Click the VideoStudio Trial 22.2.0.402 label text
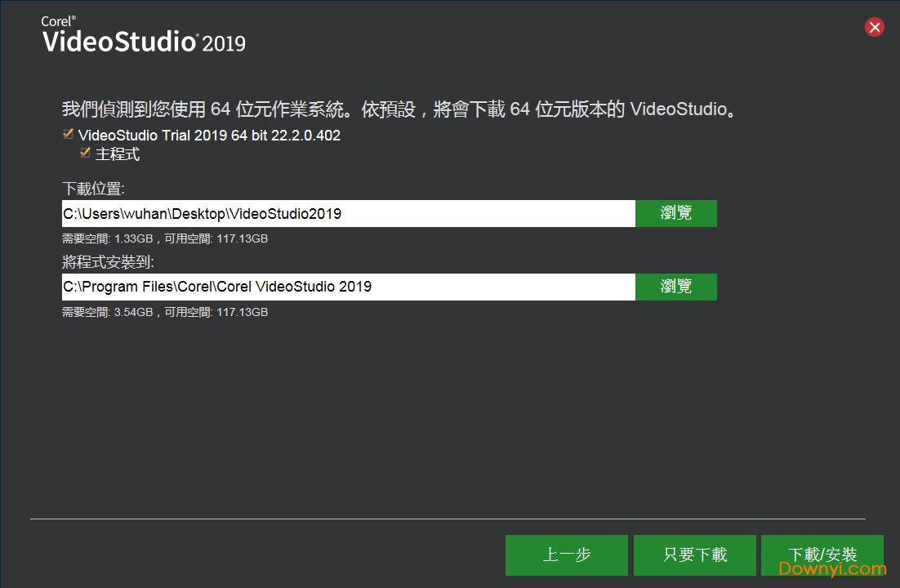Image resolution: width=900 pixels, height=588 pixels. (209, 136)
